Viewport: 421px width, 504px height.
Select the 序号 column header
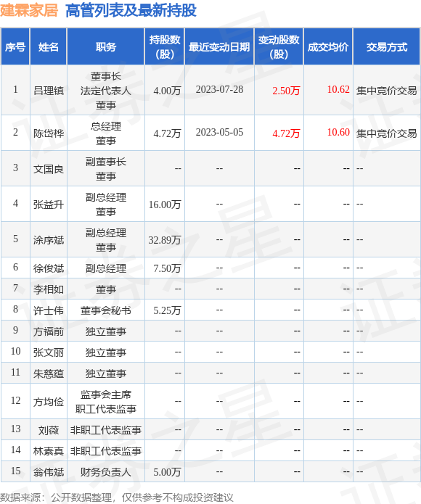(15, 47)
